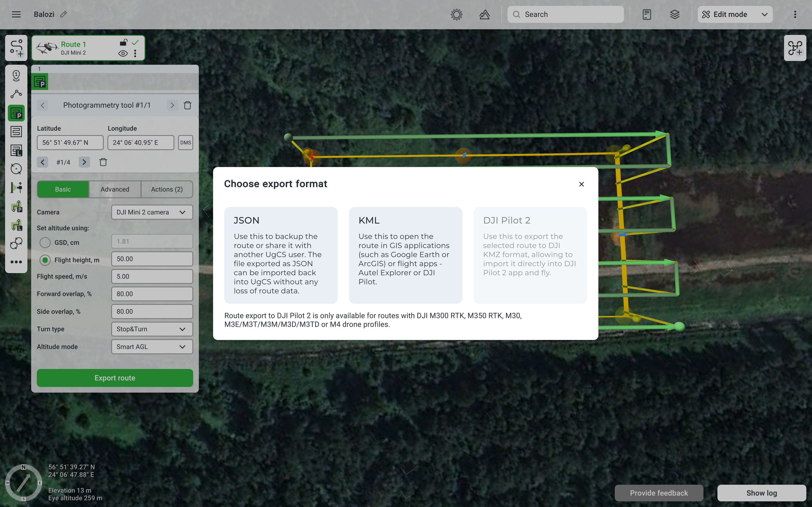Screen dimensions: 812x507
Task: Switch to the Advanced tab
Action: [x=115, y=190]
